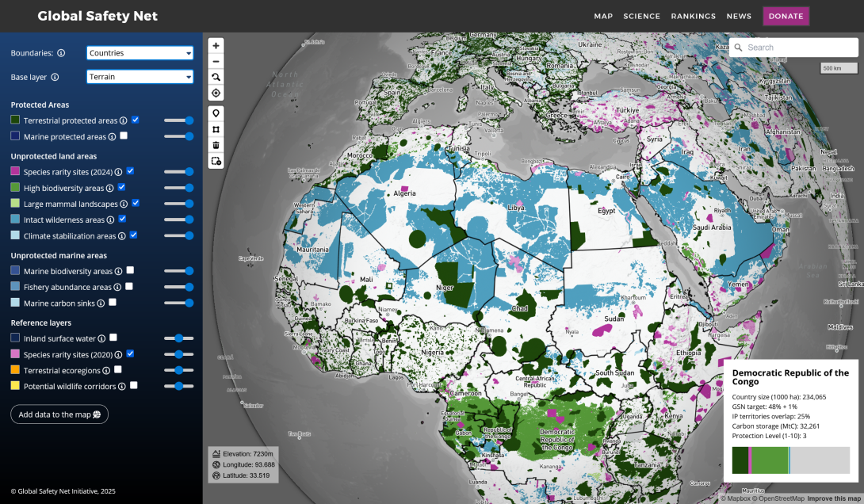
Task: Check Terrestrial ecoregions layer
Action: coord(118,369)
